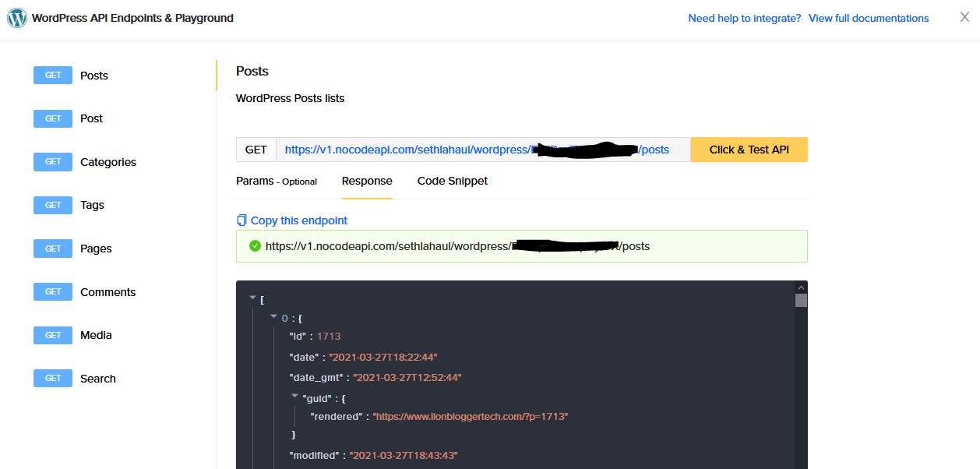Collapse the root JSON array
Image resolution: width=980 pixels, height=469 pixels.
[252, 297]
